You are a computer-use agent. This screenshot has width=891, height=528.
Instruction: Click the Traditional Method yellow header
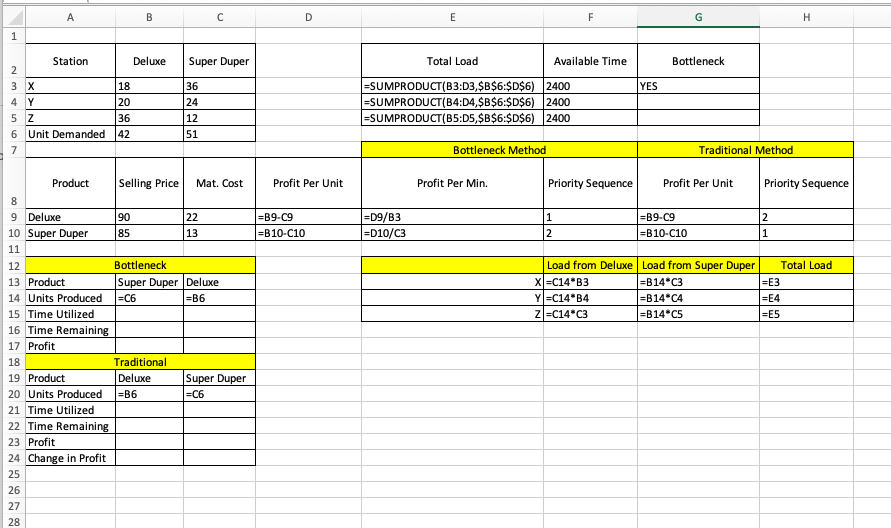(746, 150)
